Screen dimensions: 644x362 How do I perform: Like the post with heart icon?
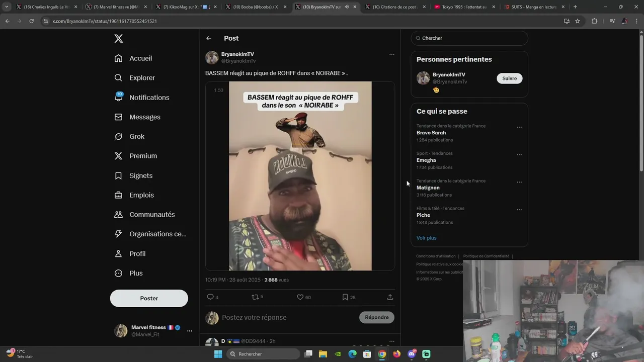(300, 297)
